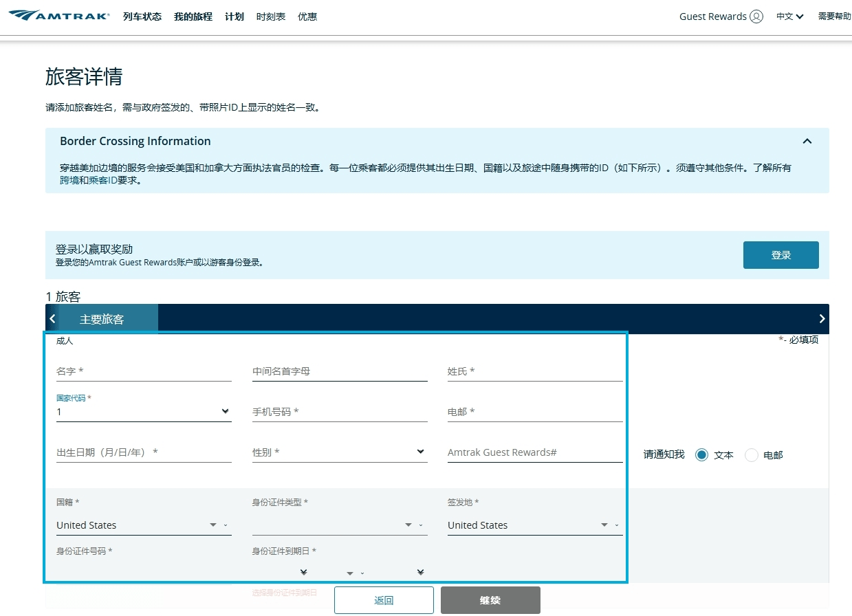Click the right arrow on traveler tab bar
Screen dimensions: 852x616
(x=822, y=319)
